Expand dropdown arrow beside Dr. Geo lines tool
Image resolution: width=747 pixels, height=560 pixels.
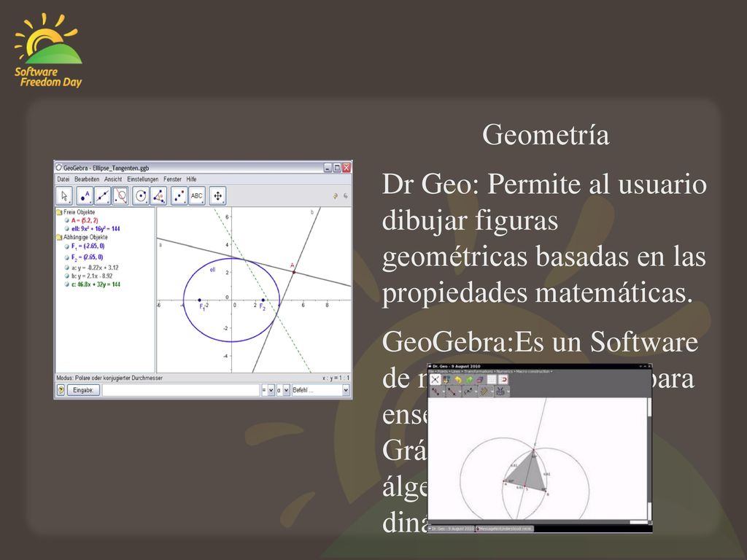tap(460, 392)
